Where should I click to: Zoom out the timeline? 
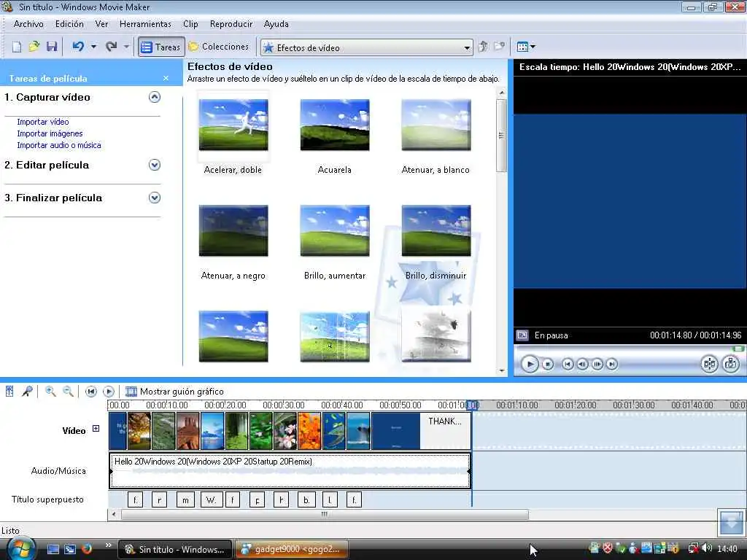[68, 392]
